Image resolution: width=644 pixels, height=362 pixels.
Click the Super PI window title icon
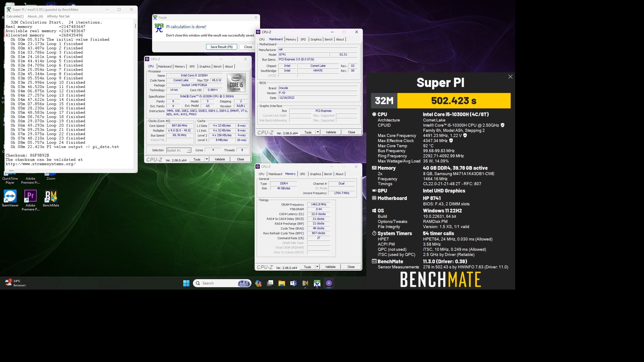tap(9, 9)
